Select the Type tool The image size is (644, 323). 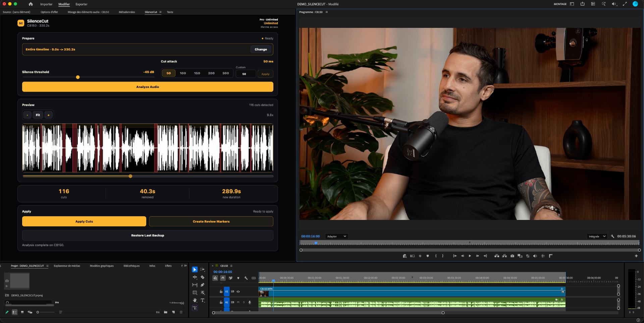[x=203, y=300]
